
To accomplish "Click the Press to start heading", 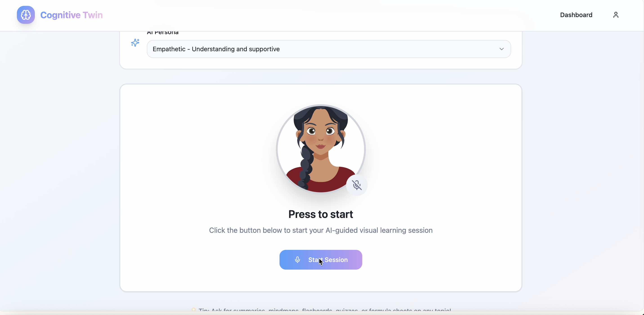I will (321, 214).
